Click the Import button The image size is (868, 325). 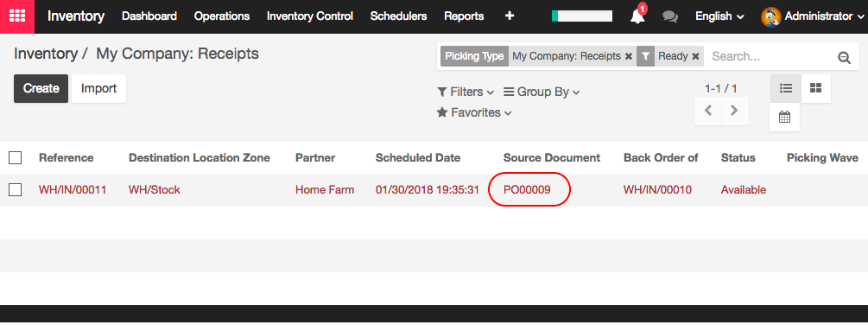(98, 88)
